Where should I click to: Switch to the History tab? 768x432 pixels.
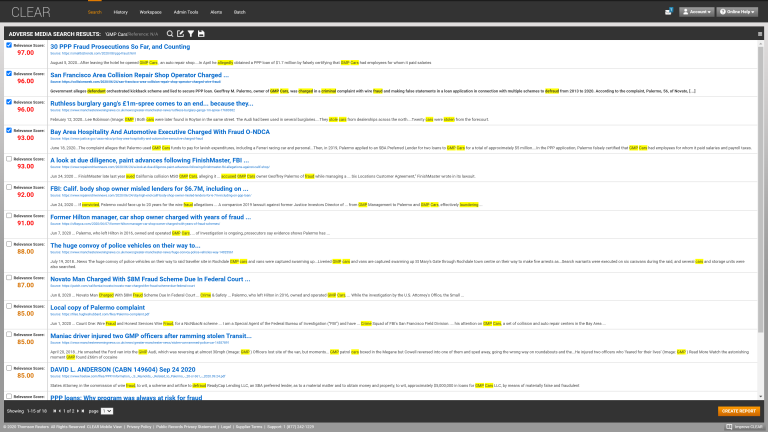tap(120, 12)
